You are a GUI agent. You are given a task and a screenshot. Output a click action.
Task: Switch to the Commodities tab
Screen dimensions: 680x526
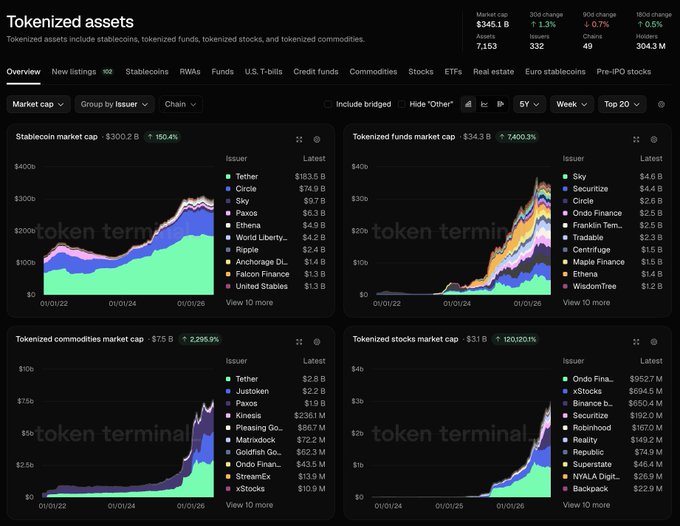point(373,72)
